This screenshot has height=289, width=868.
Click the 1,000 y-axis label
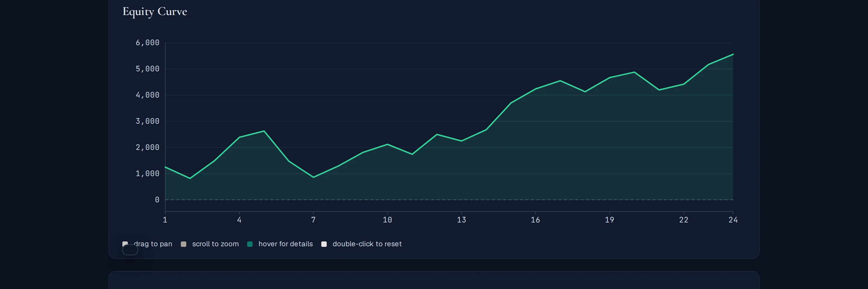tap(147, 174)
